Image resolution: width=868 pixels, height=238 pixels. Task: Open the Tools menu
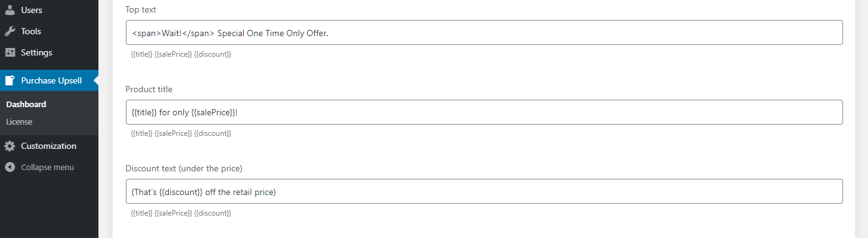(49, 31)
